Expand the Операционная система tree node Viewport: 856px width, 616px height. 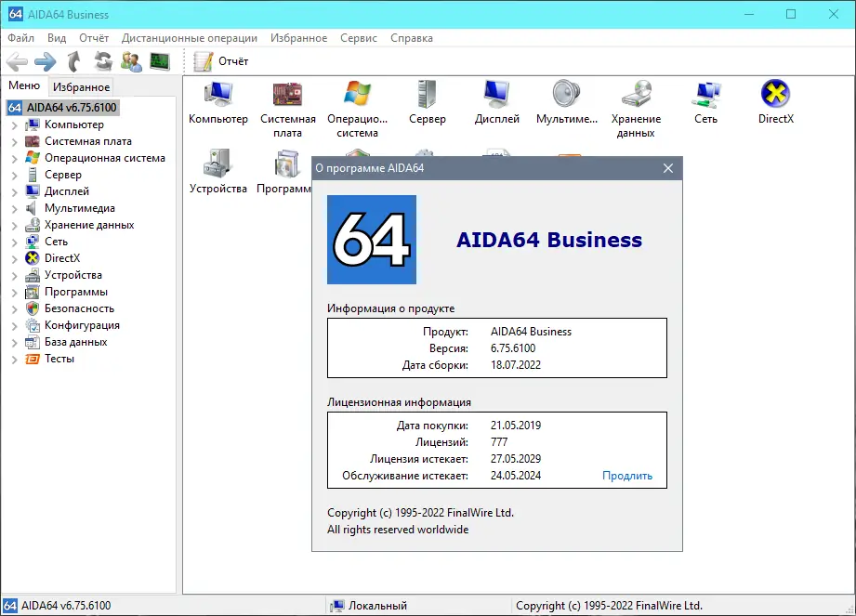15,159
